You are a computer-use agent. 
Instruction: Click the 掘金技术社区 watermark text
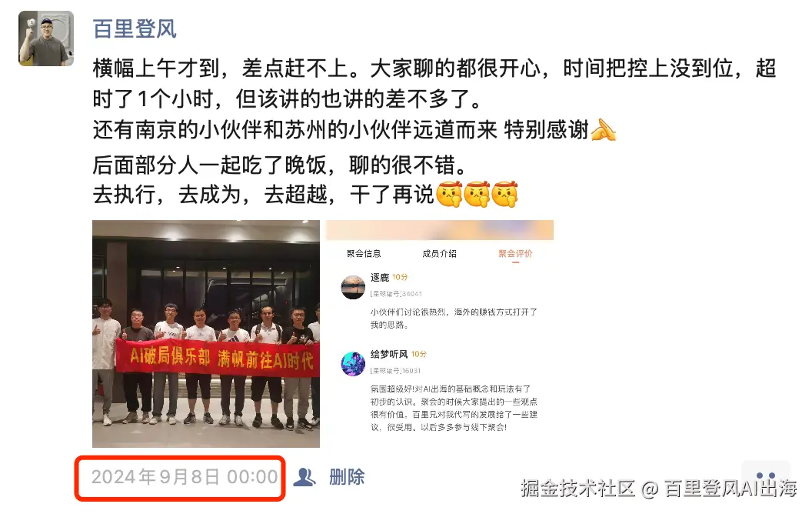click(x=578, y=488)
